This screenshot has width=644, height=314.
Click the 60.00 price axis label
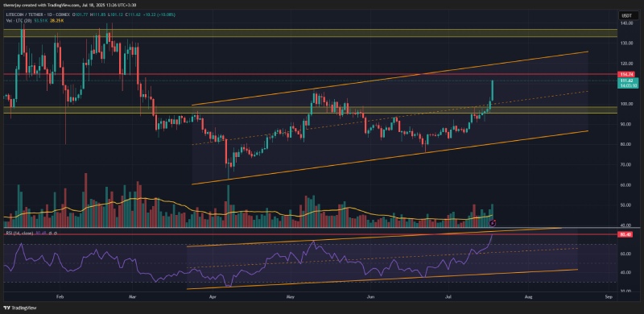point(626,185)
